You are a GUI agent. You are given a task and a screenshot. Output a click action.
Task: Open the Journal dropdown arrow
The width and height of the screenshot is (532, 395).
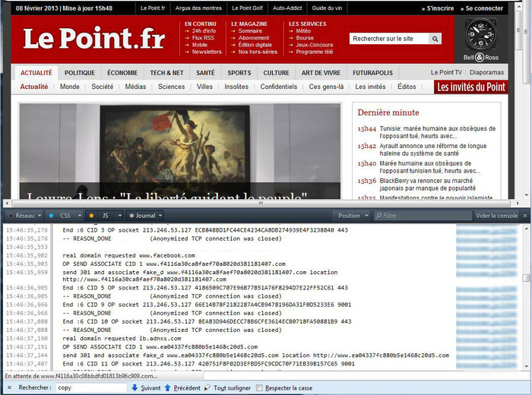coord(160,216)
